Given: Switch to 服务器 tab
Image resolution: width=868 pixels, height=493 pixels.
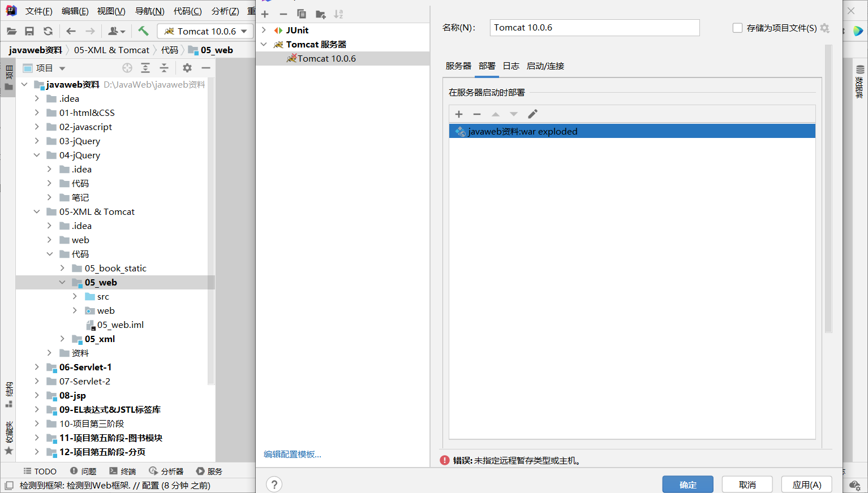Looking at the screenshot, I should [x=458, y=66].
